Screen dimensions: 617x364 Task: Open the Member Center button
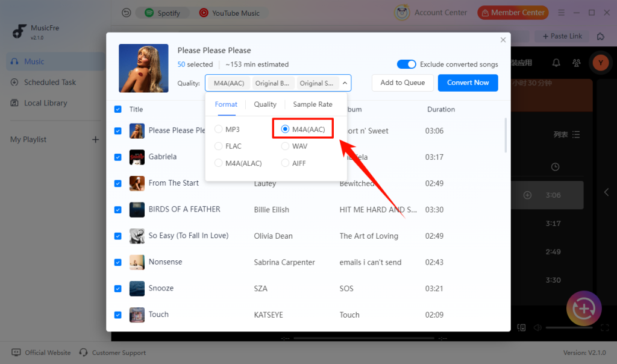click(x=513, y=13)
